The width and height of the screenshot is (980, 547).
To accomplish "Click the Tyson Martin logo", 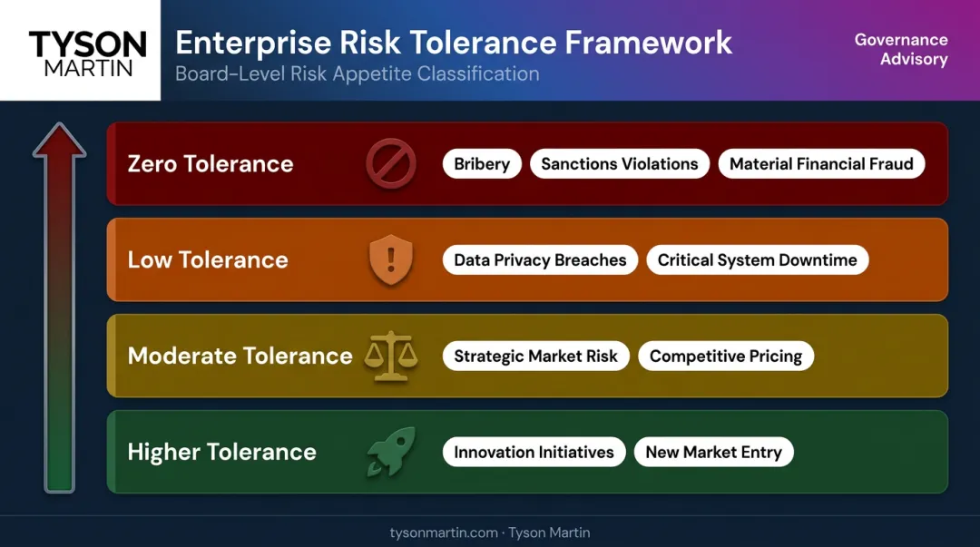I will tap(88, 54).
